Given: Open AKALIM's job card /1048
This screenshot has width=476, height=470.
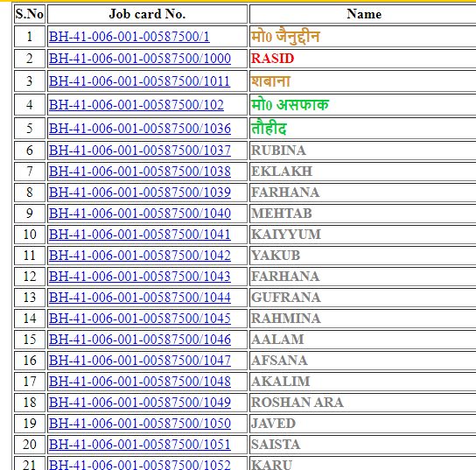Looking at the screenshot, I should [140, 382].
